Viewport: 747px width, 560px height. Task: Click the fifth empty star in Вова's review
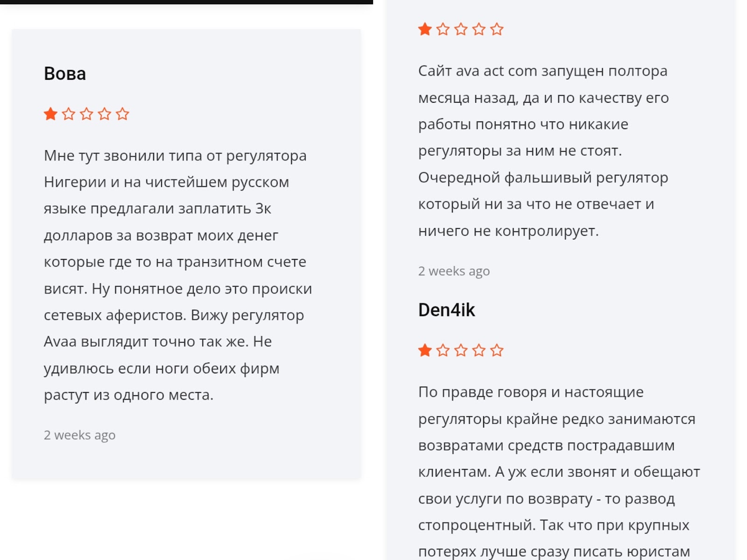pyautogui.click(x=122, y=114)
